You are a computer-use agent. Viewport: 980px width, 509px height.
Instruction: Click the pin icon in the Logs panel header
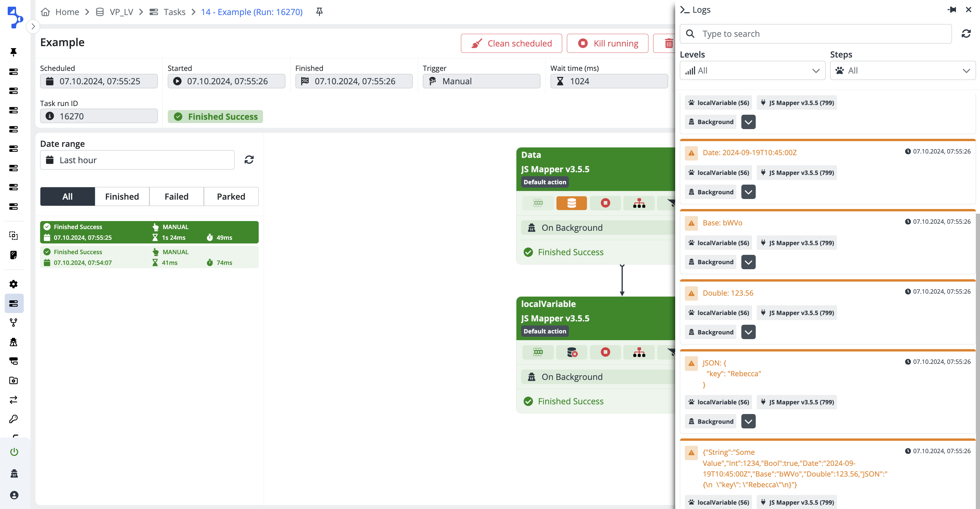[952, 9]
